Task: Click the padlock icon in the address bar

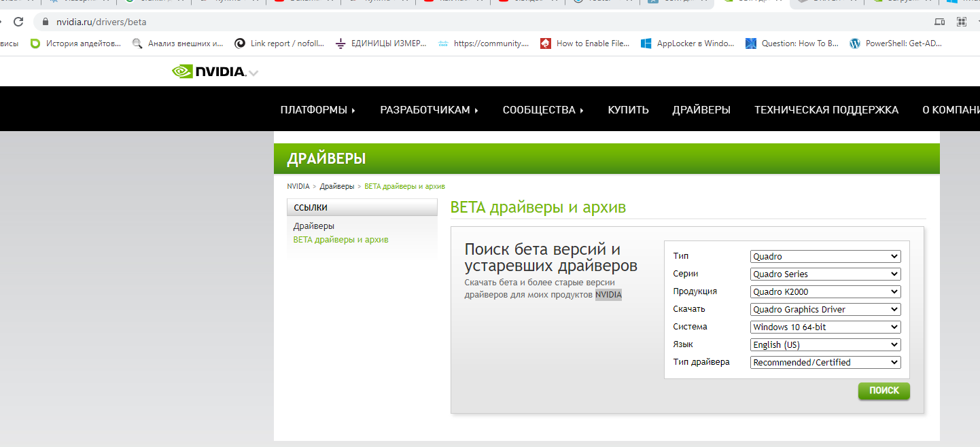Action: [46, 22]
